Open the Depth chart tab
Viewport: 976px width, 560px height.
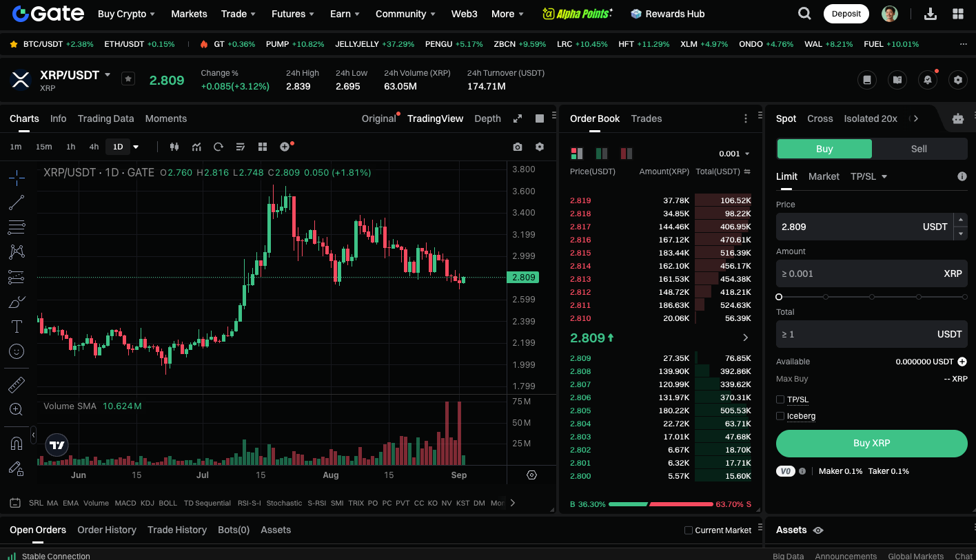click(487, 118)
